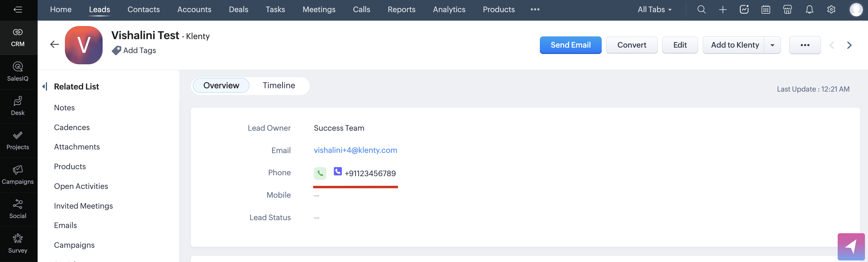Click the plus create-new icon

point(723,9)
